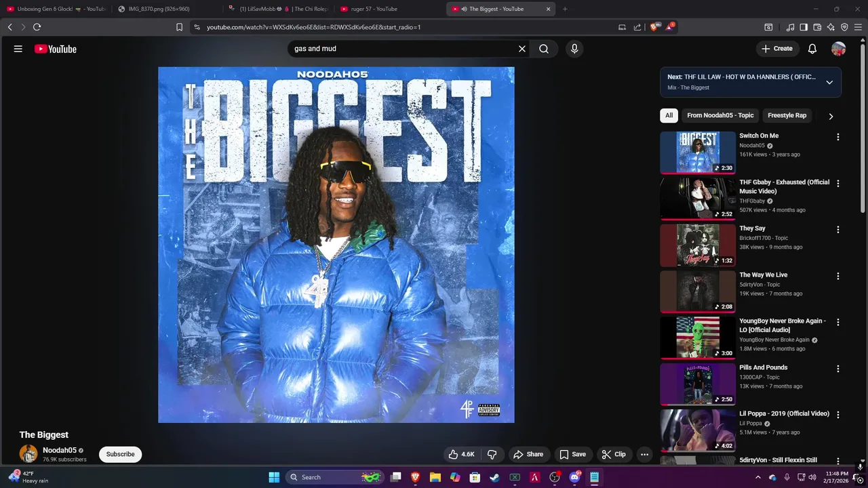Play the Switch On Me thumbnail

pyautogui.click(x=698, y=152)
